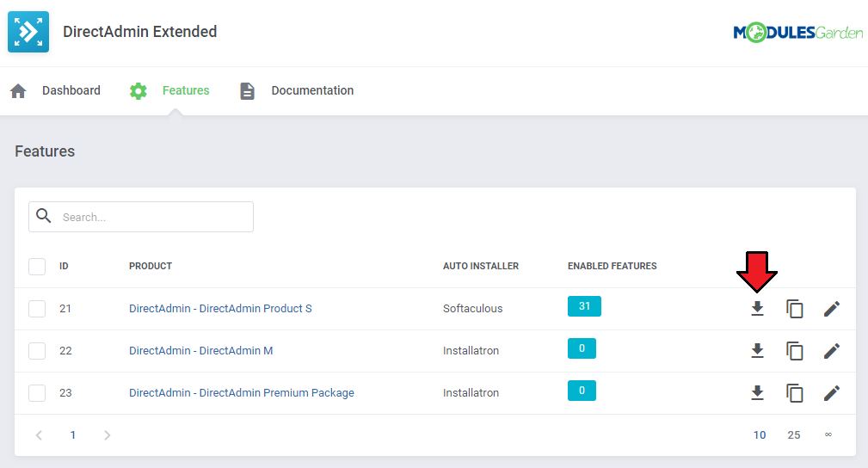Open DirectAdmin - DirectAdmin M link
Viewport: 868px width, 468px height.
click(201, 351)
